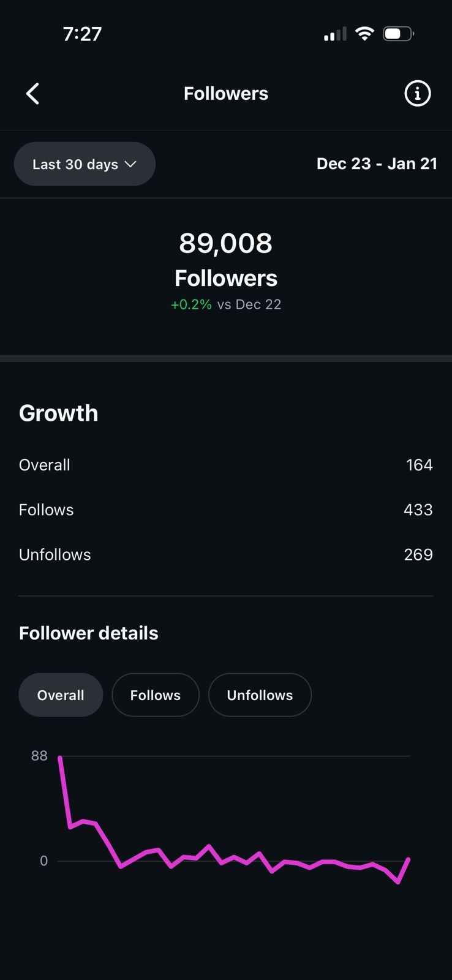Viewport: 452px width, 980px height.
Task: Tap the Dec 23 - Jan 21 date range
Action: pos(377,164)
